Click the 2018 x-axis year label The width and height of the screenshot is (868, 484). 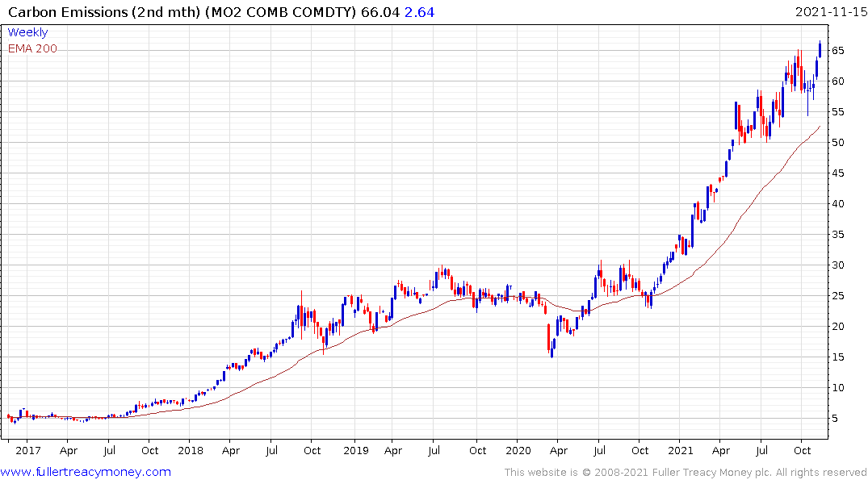pos(191,450)
